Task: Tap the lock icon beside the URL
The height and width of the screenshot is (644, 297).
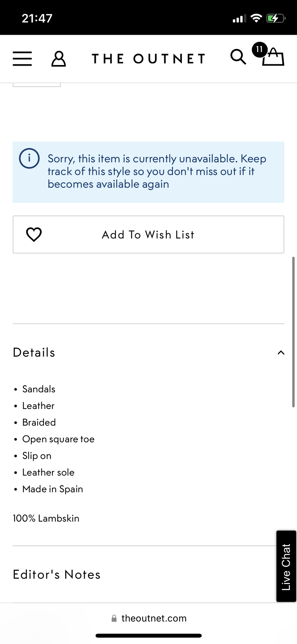Action: coord(114,618)
